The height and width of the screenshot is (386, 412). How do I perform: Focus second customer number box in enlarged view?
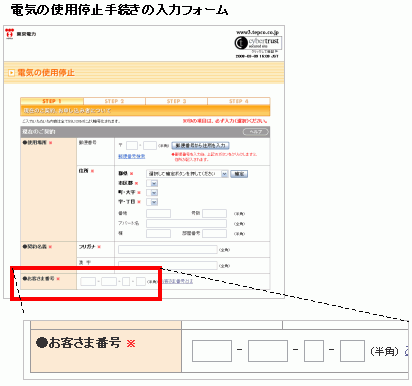click(x=268, y=351)
